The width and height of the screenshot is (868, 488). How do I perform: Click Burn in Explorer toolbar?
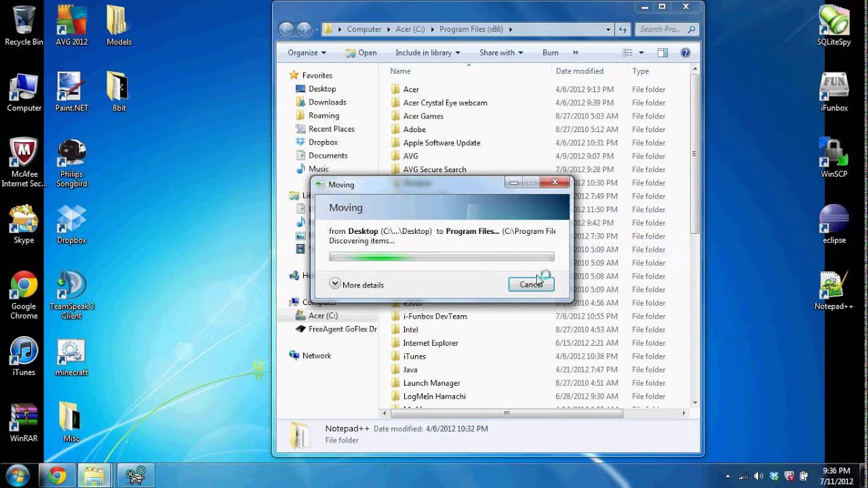[551, 52]
